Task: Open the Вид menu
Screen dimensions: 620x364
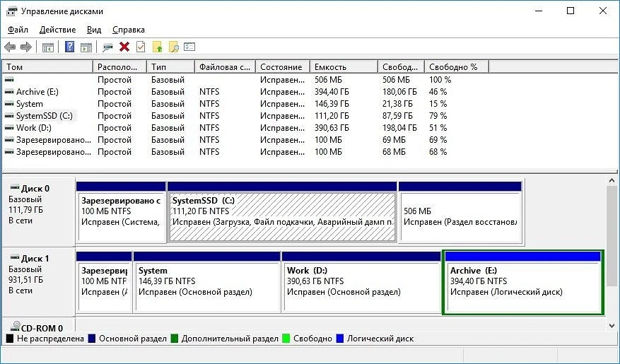Action: click(x=94, y=30)
